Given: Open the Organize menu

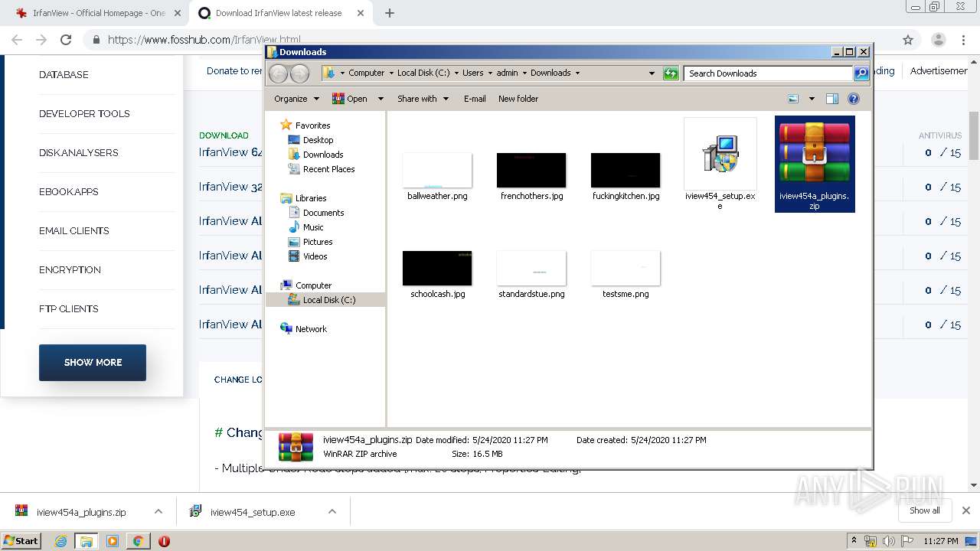Looking at the screenshot, I should pyautogui.click(x=296, y=99).
